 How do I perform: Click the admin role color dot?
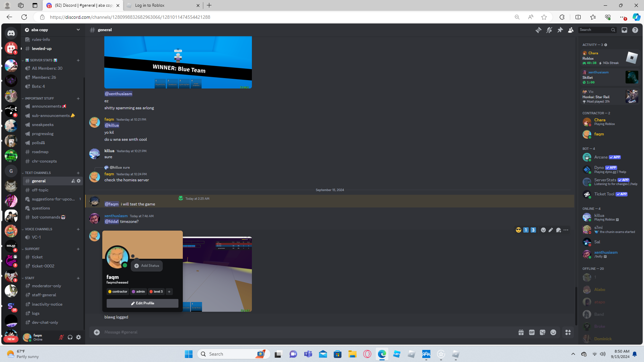point(133,292)
